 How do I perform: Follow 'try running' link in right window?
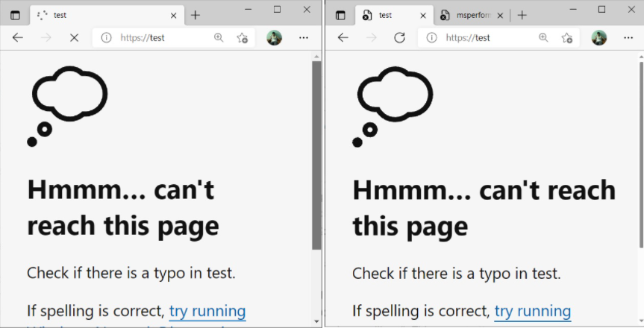[x=533, y=311]
